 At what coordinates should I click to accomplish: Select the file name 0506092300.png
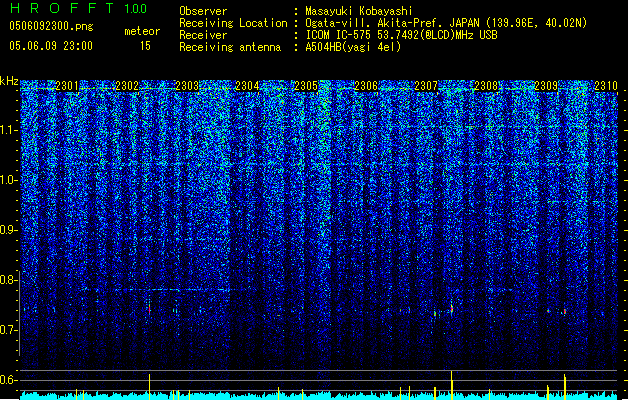tap(51, 27)
